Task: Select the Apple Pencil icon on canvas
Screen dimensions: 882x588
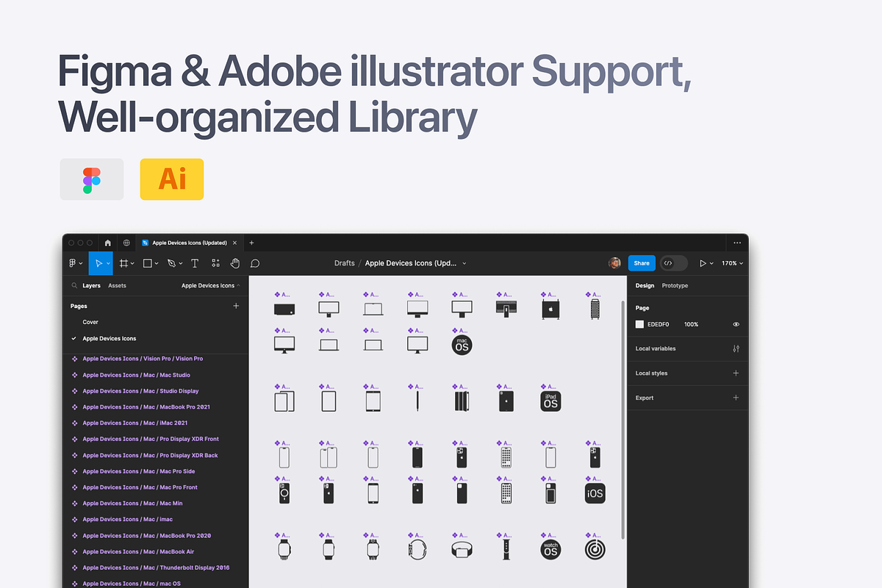Action: pos(417,401)
